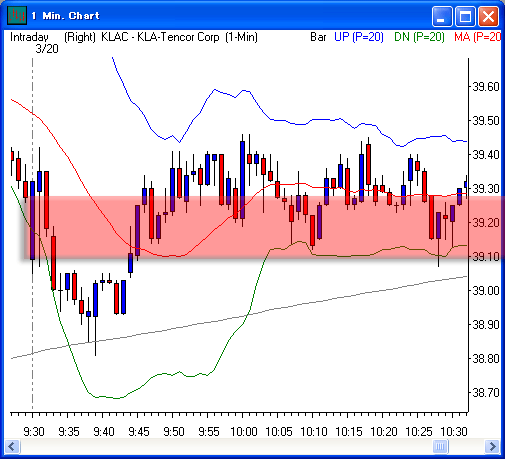Click the 10:20 time axis label

384,432
